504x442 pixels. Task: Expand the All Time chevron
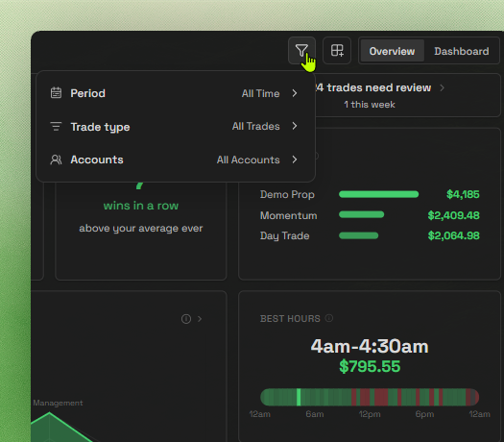pos(295,93)
